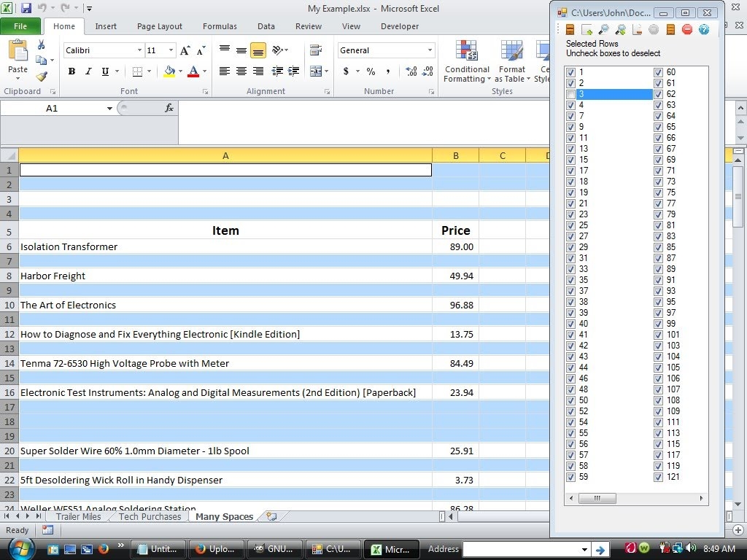Open the borders dropdown arrow
This screenshot has width=747, height=560.
[x=149, y=71]
